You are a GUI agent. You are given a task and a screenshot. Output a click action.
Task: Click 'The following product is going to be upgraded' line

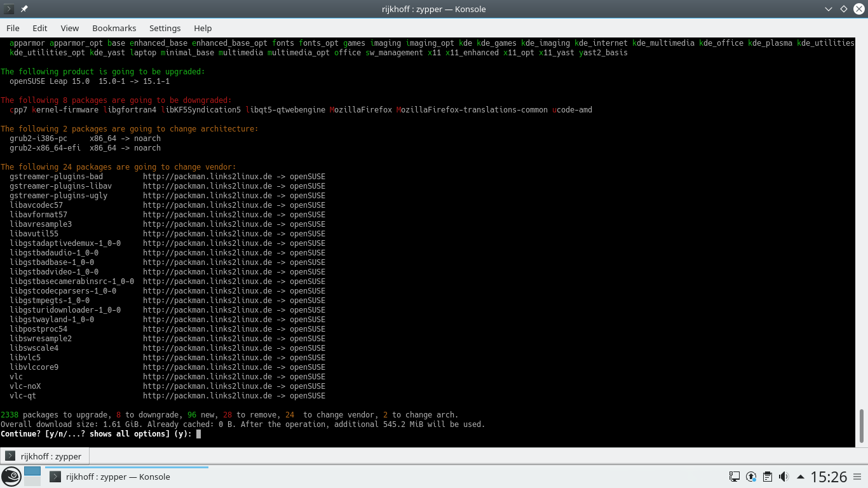(103, 72)
